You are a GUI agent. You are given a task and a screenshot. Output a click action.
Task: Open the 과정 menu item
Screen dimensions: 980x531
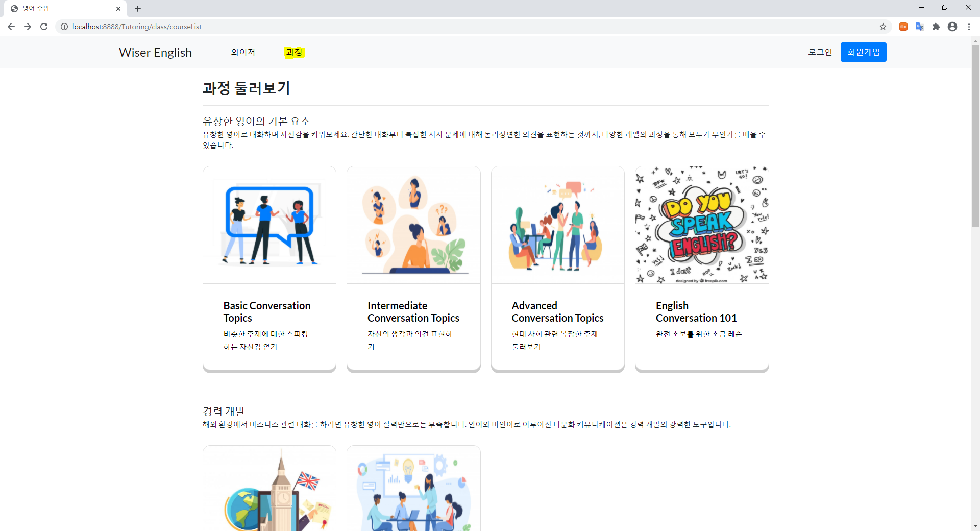pyautogui.click(x=294, y=52)
